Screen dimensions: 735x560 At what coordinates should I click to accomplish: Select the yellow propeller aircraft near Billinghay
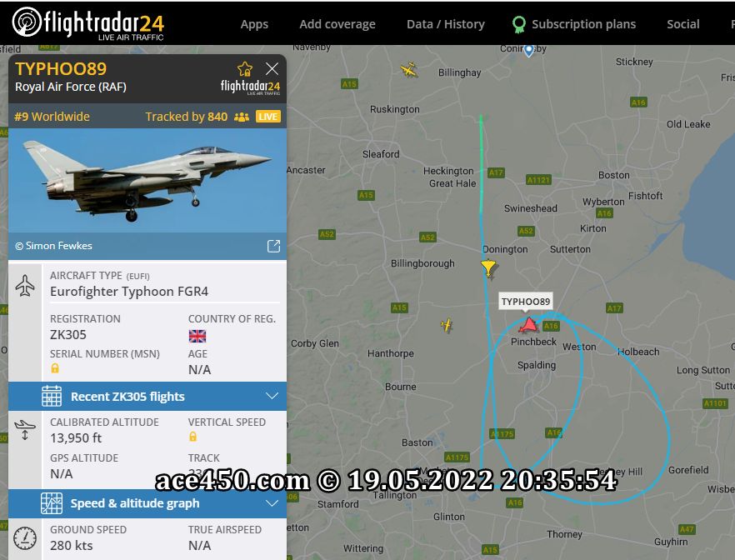click(409, 70)
